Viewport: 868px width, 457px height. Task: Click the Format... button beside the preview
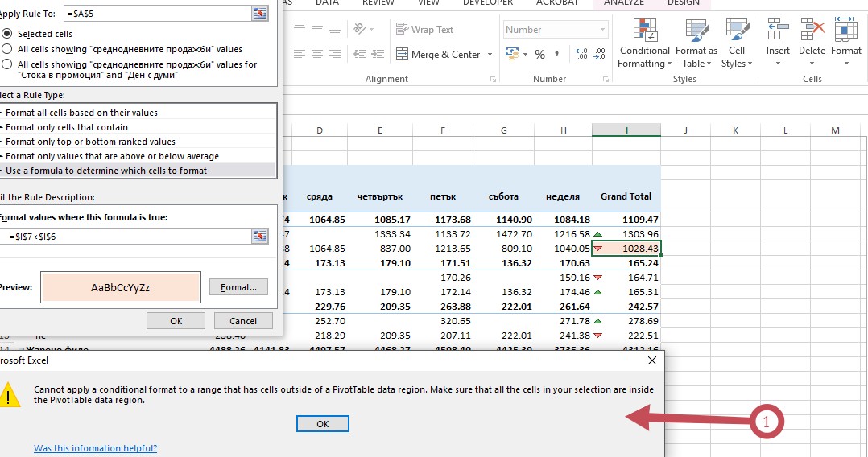[x=238, y=287]
